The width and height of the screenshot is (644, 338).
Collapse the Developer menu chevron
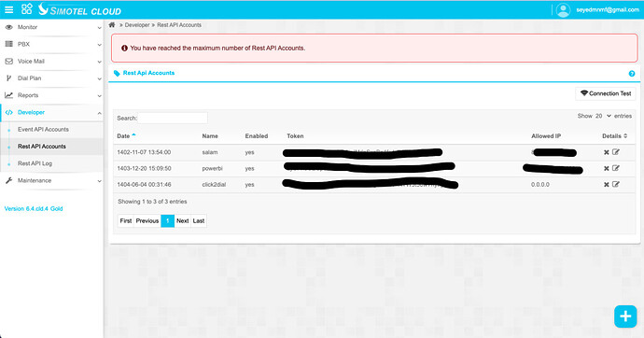99,113
